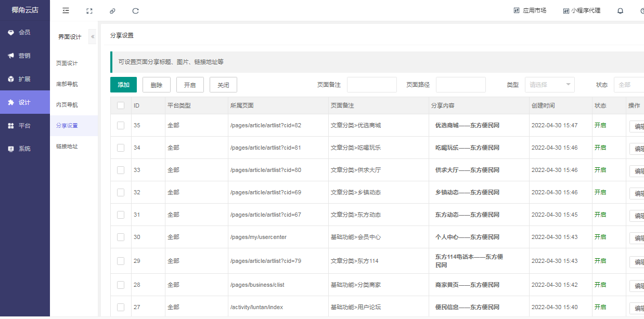The width and height of the screenshot is (644, 319).
Task: Open the 类型 dropdown filter
Action: point(549,85)
